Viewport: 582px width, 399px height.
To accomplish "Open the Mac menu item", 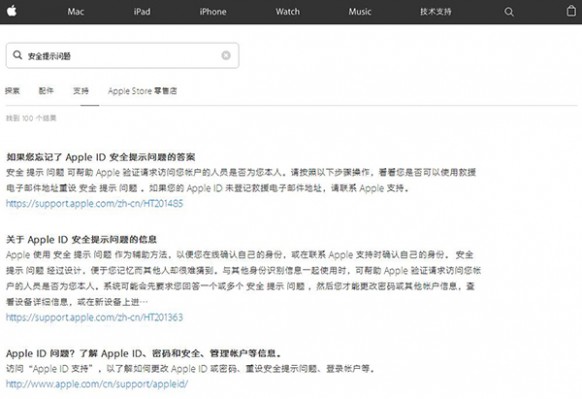I will point(75,12).
